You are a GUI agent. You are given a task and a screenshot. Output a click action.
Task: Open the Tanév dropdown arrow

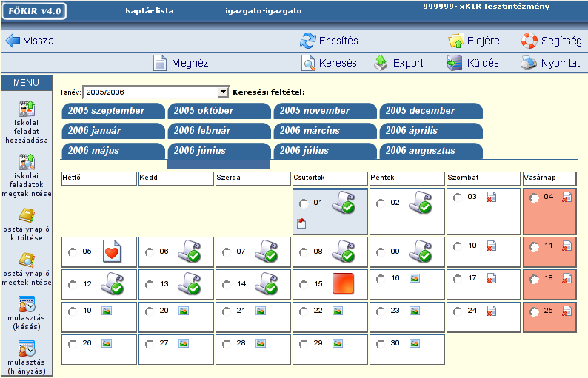click(x=223, y=92)
